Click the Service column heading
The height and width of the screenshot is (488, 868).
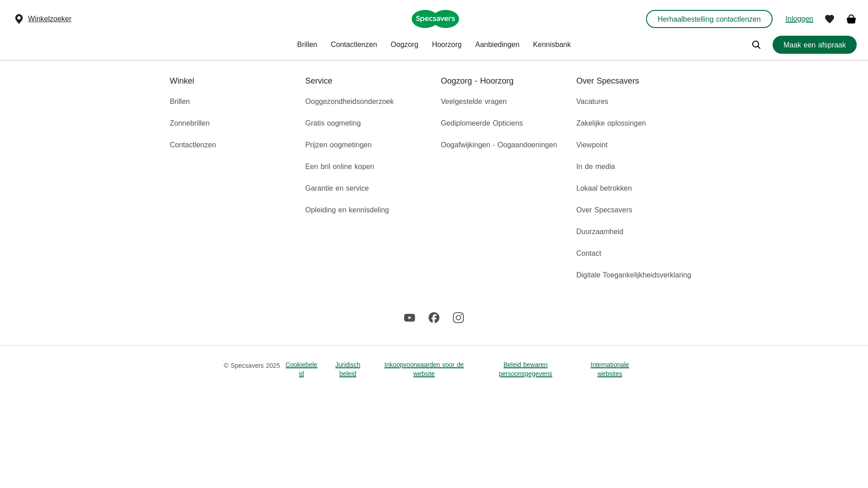coord(319,81)
